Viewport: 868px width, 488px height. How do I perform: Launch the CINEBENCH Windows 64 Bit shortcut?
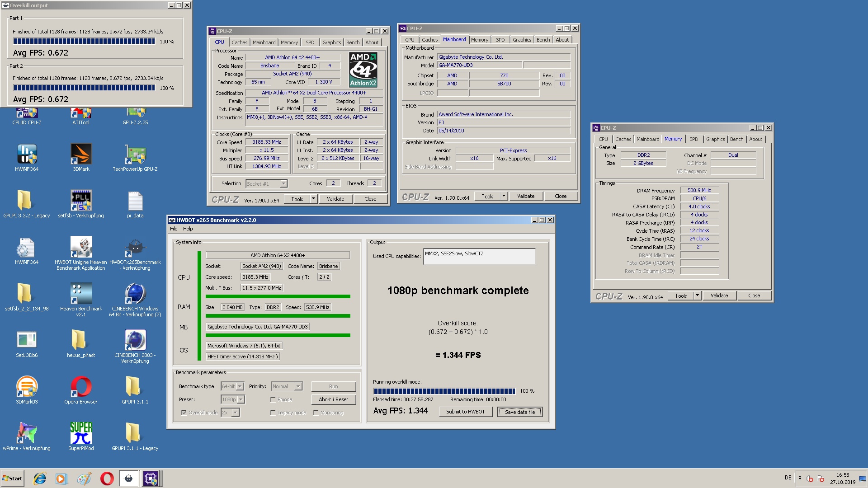point(135,300)
